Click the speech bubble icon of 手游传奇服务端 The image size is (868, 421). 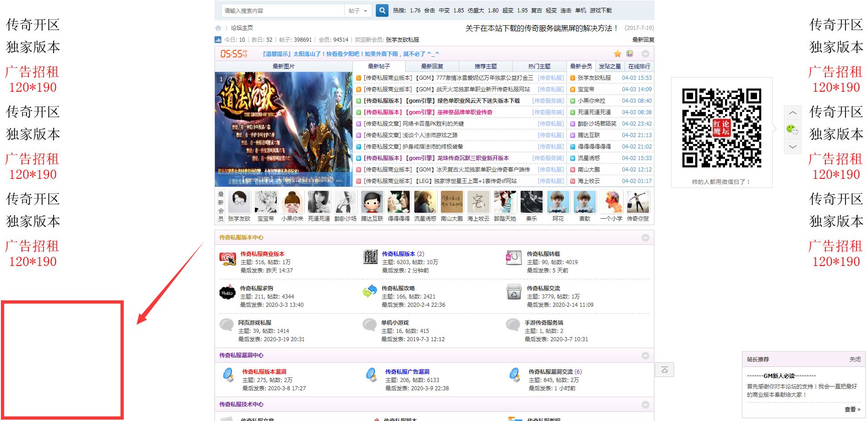(513, 325)
